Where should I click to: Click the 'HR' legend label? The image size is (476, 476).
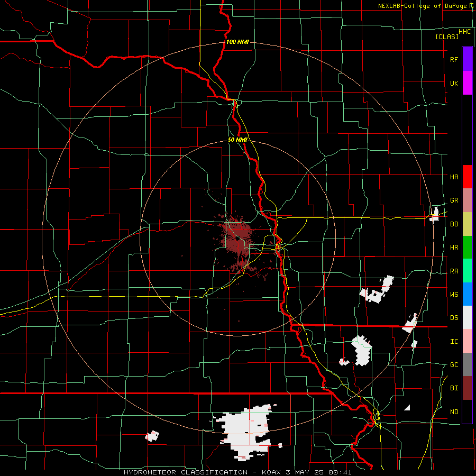454,248
